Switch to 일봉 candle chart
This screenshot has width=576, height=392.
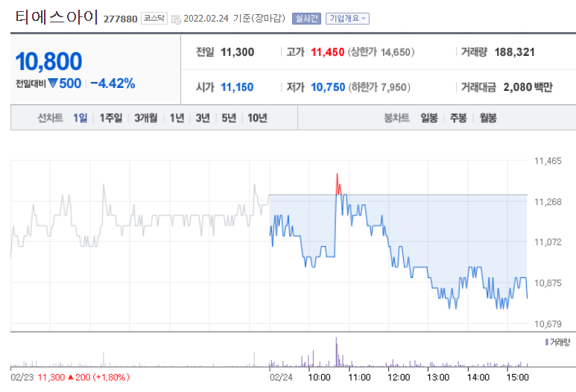point(429,118)
